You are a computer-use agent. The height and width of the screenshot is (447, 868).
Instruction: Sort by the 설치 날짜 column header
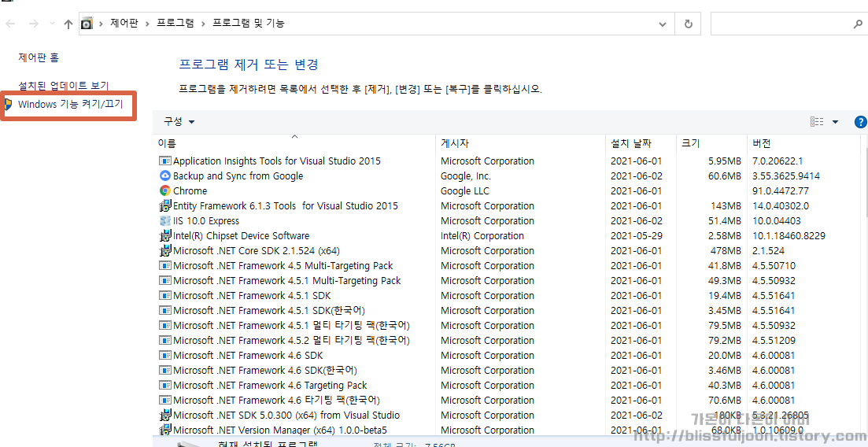pos(641,143)
